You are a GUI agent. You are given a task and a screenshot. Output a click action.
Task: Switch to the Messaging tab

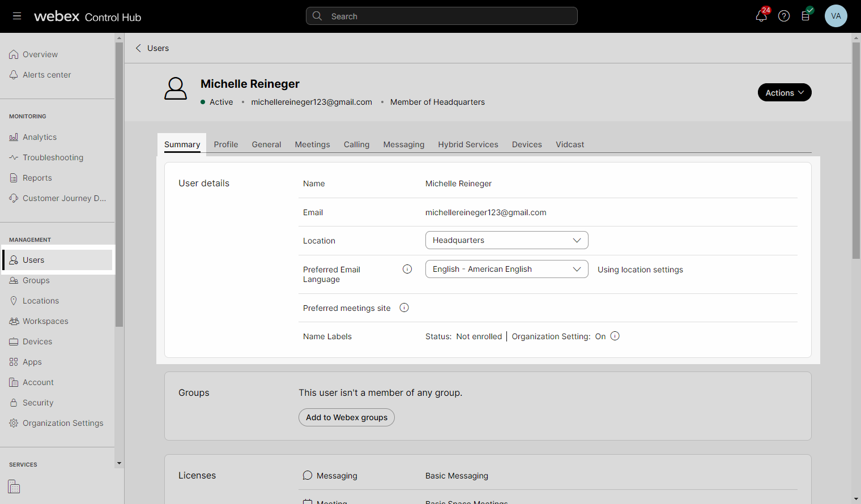[404, 144]
